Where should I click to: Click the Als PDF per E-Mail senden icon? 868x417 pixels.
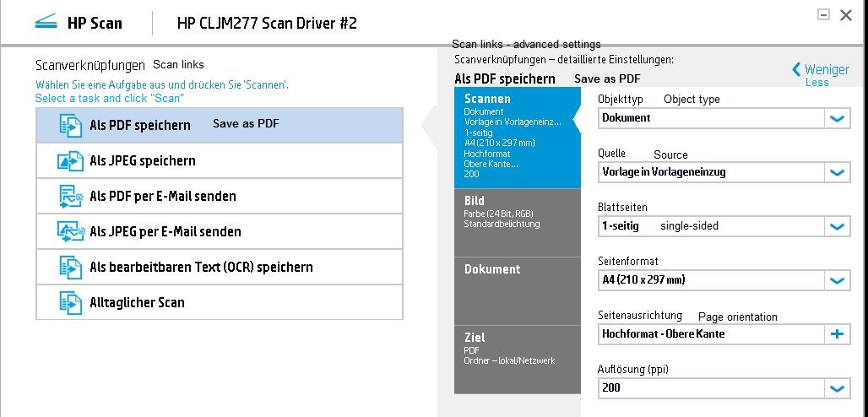pyautogui.click(x=70, y=197)
